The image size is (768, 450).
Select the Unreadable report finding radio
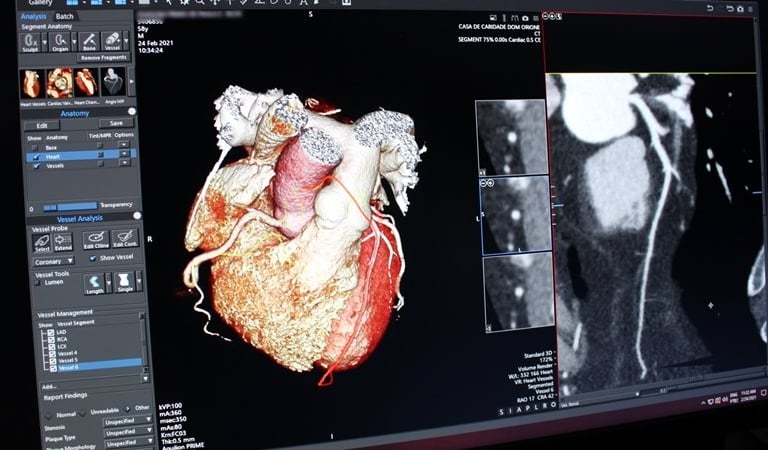[x=83, y=413]
